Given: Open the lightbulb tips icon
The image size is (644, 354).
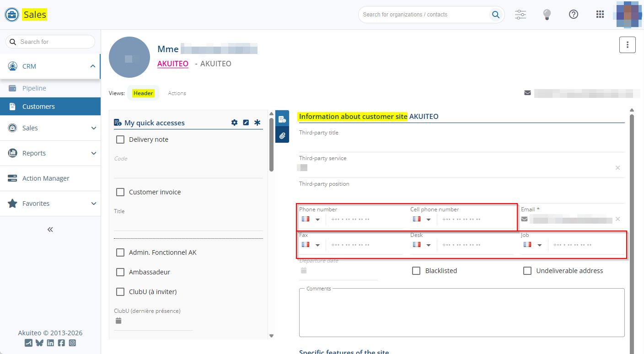Looking at the screenshot, I should click(x=547, y=15).
